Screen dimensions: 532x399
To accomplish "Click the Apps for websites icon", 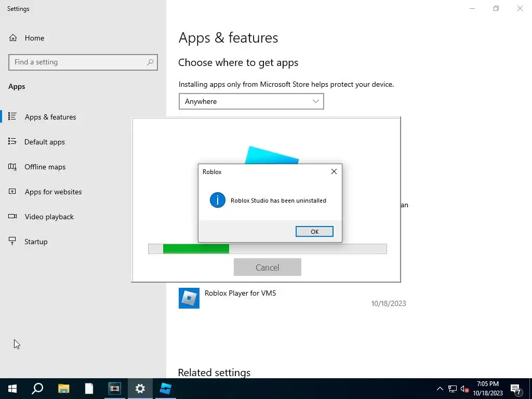I will [12, 191].
